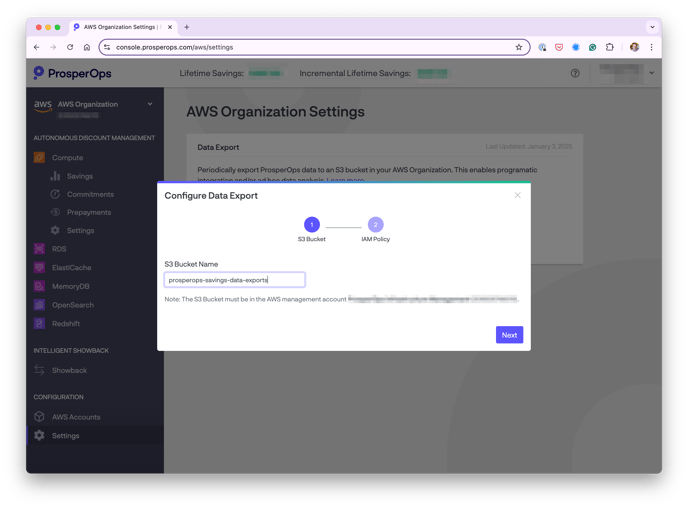
Task: Open Showback in the sidebar
Action: 69,370
